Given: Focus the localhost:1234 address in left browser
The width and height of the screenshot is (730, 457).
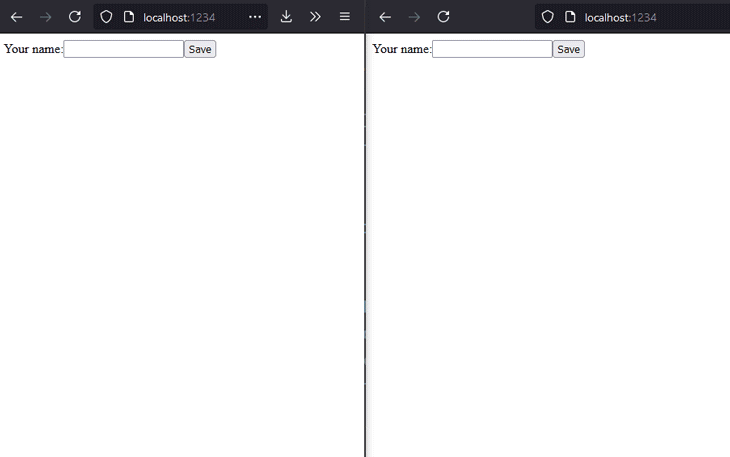Looking at the screenshot, I should [x=179, y=18].
